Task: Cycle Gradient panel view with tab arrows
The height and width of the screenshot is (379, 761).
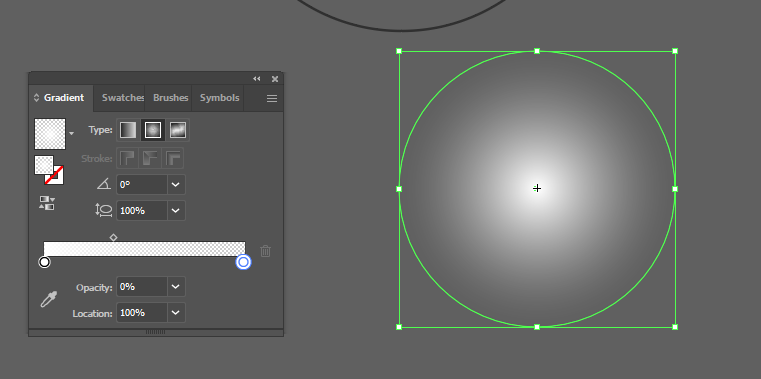Action: [x=36, y=98]
